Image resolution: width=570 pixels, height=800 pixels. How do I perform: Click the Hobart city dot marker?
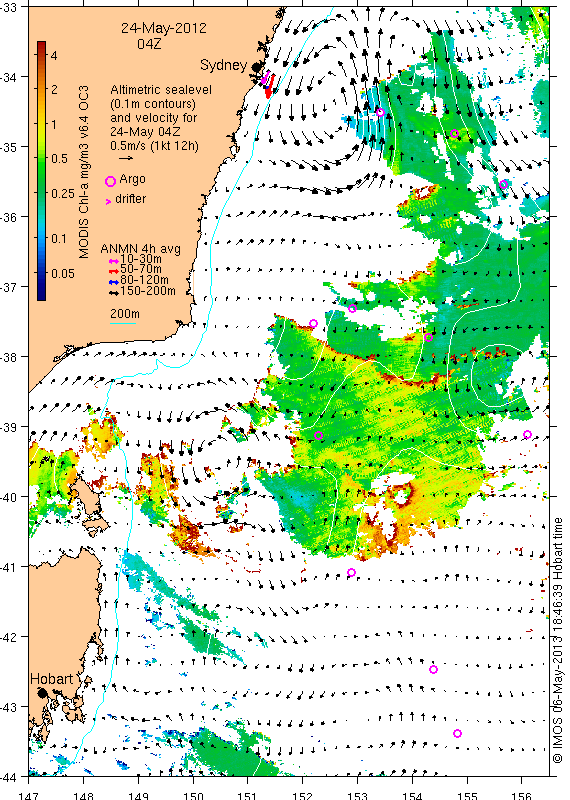coord(42,693)
